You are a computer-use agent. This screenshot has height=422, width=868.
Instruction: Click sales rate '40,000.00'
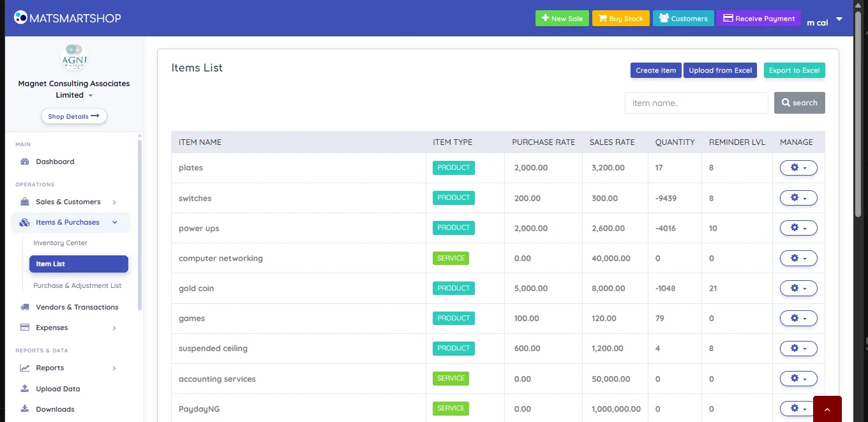click(611, 259)
